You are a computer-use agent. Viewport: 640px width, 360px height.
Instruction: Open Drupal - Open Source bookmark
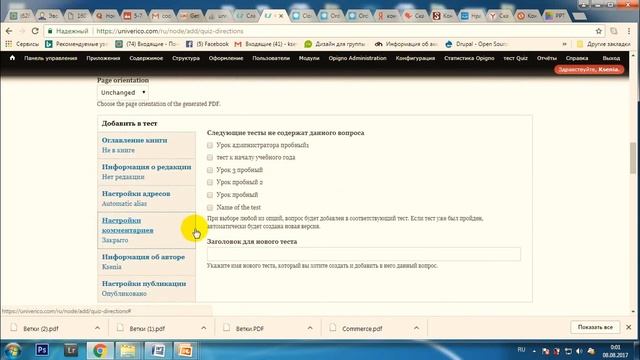tap(476, 44)
